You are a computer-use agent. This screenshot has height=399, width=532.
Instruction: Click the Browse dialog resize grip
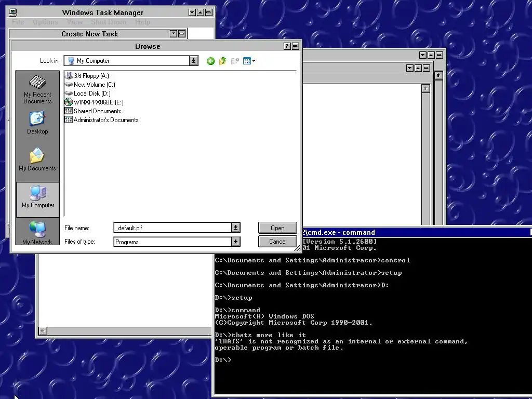click(297, 248)
